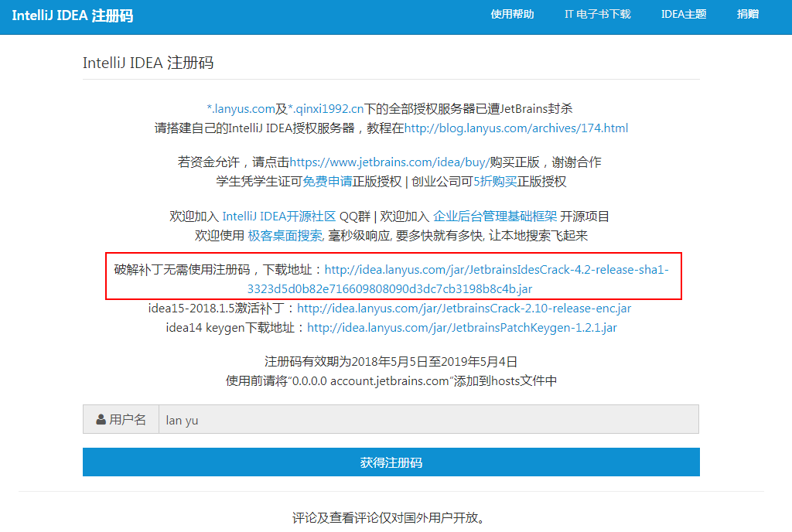Click the 评论及查看评论仅对国外用户开放 text
The height and width of the screenshot is (532, 792).
[x=388, y=517]
